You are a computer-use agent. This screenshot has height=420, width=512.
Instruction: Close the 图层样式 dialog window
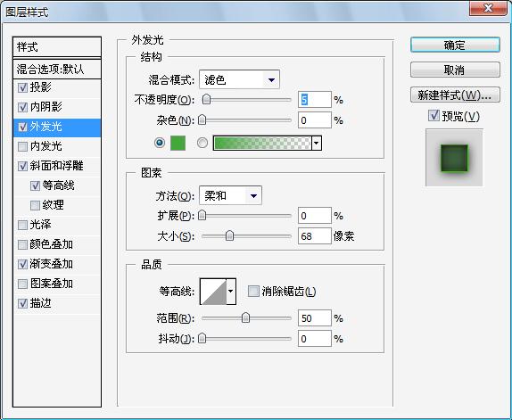tap(488, 8)
